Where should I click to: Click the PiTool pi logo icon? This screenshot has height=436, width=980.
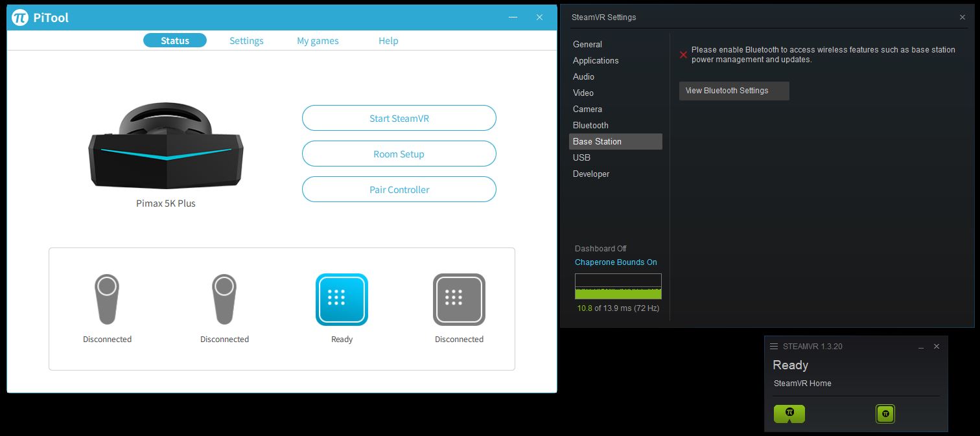click(x=20, y=17)
